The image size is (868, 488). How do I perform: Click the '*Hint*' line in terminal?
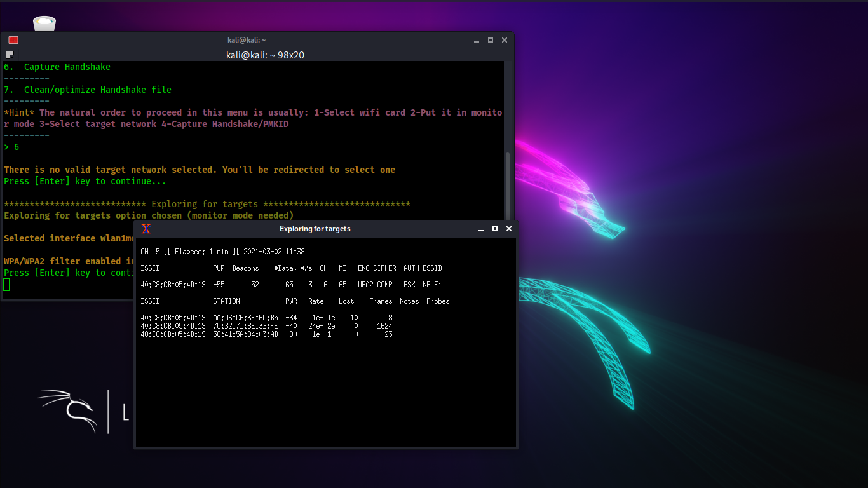pyautogui.click(x=253, y=118)
